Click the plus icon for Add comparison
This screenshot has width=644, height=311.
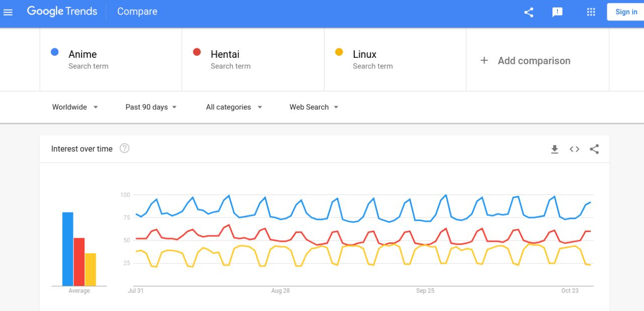click(x=484, y=60)
